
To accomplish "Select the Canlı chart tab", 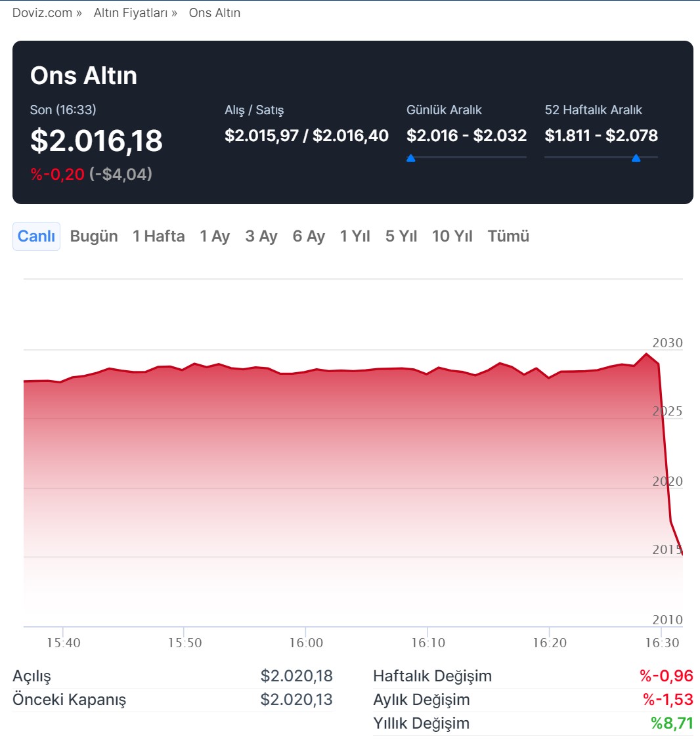I will coord(36,236).
